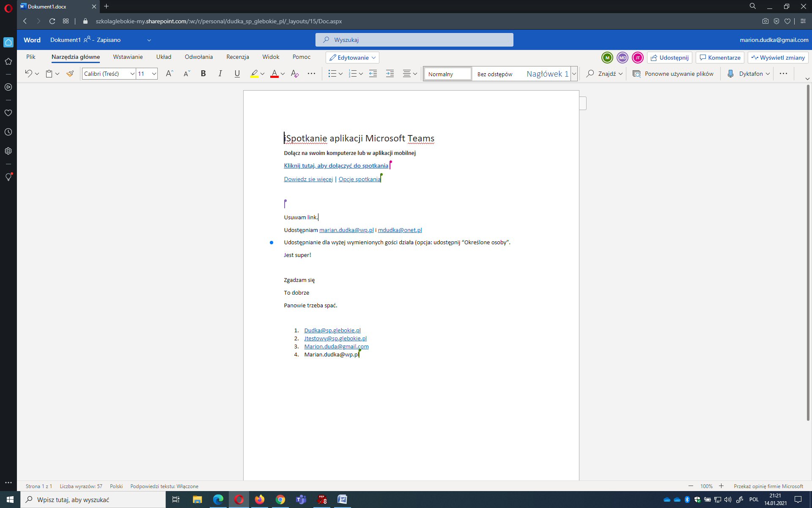The width and height of the screenshot is (812, 508).
Task: Switch to the Wstawianie tab
Action: point(128,57)
